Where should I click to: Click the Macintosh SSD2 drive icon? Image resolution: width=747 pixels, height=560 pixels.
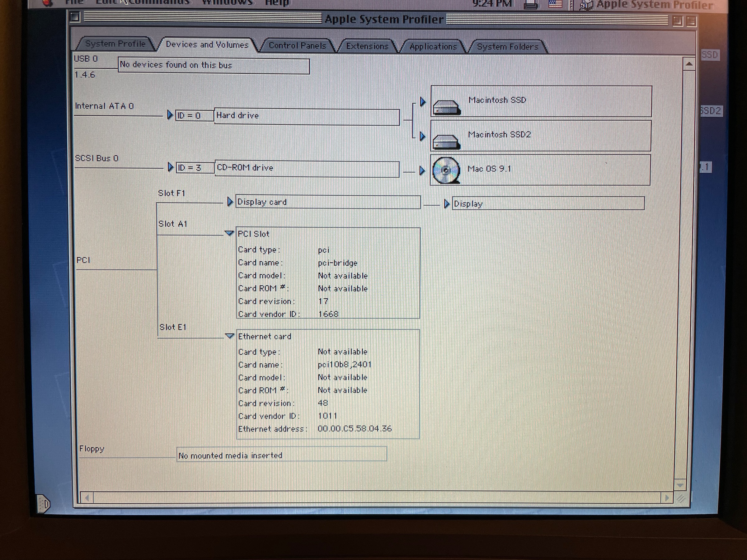click(x=446, y=142)
